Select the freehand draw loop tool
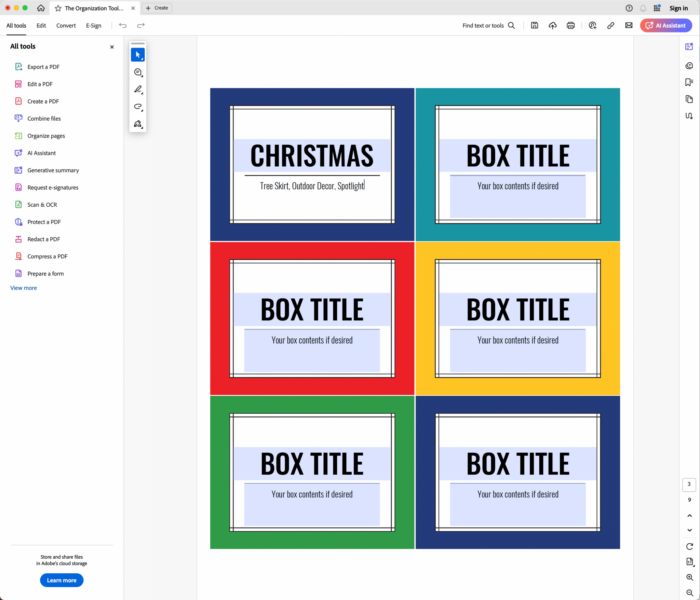This screenshot has width=700, height=600. (x=138, y=107)
